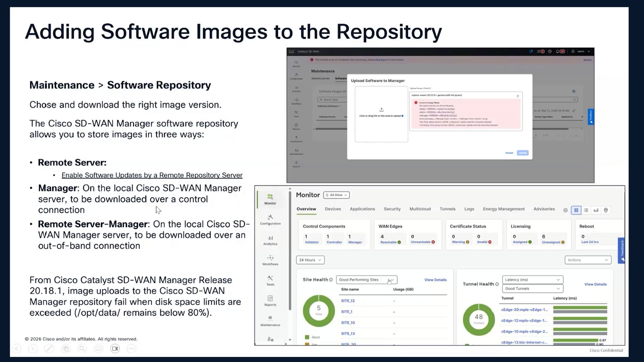Open Analytics in the SD-WAN sidebar
Screen dimensions: 644x362
(270, 240)
